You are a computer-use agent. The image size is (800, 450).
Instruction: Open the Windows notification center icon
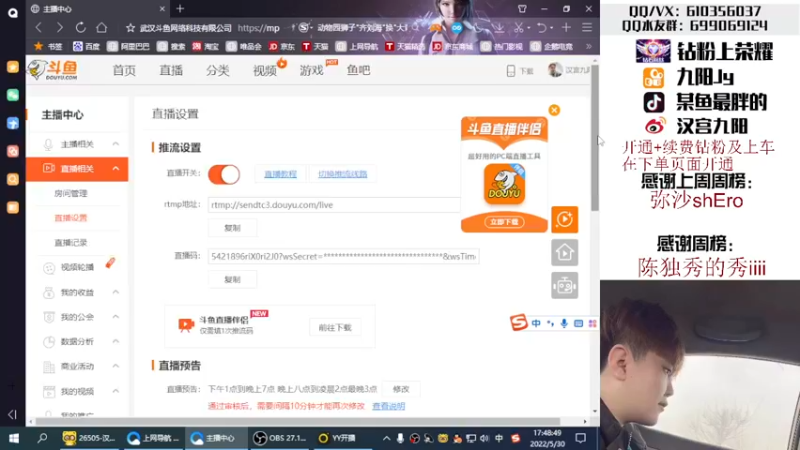click(x=581, y=438)
